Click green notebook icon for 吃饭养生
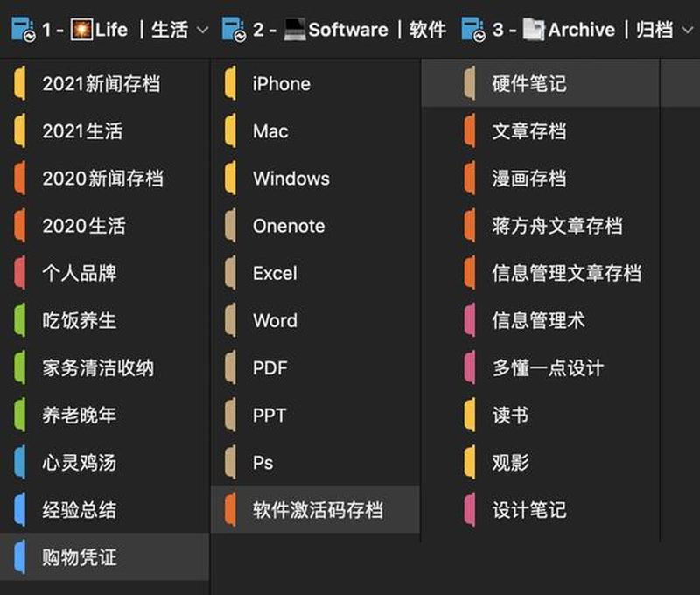Image resolution: width=700 pixels, height=595 pixels. 19,320
